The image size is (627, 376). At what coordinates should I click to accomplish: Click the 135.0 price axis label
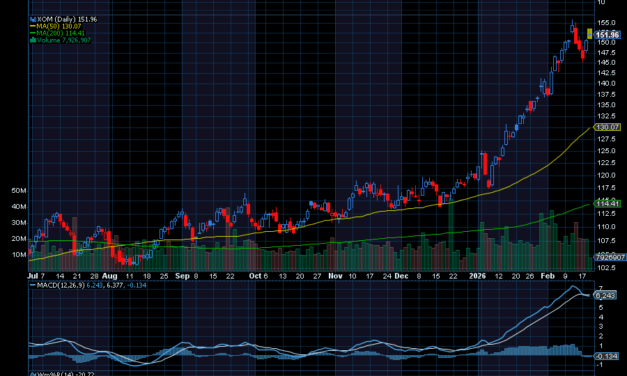click(606, 105)
